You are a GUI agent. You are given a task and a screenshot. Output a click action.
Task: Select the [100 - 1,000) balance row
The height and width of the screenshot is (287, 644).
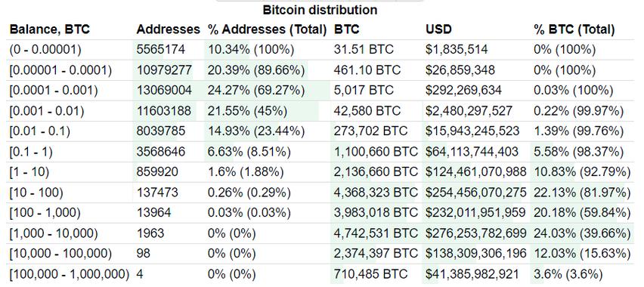pyautogui.click(x=321, y=213)
